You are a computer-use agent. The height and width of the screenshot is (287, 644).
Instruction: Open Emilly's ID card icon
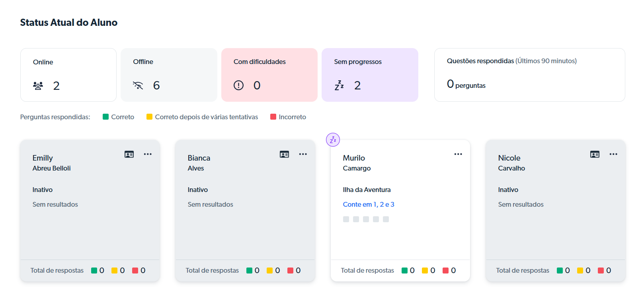pos(129,154)
